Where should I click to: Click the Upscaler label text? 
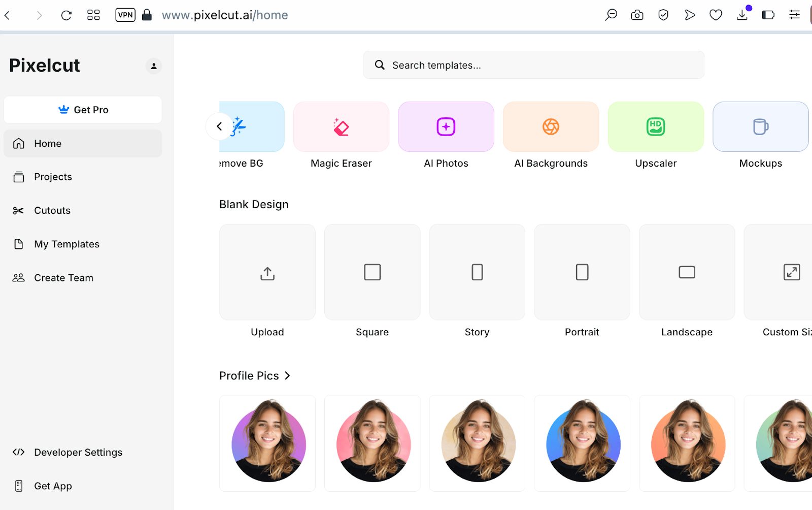(656, 164)
